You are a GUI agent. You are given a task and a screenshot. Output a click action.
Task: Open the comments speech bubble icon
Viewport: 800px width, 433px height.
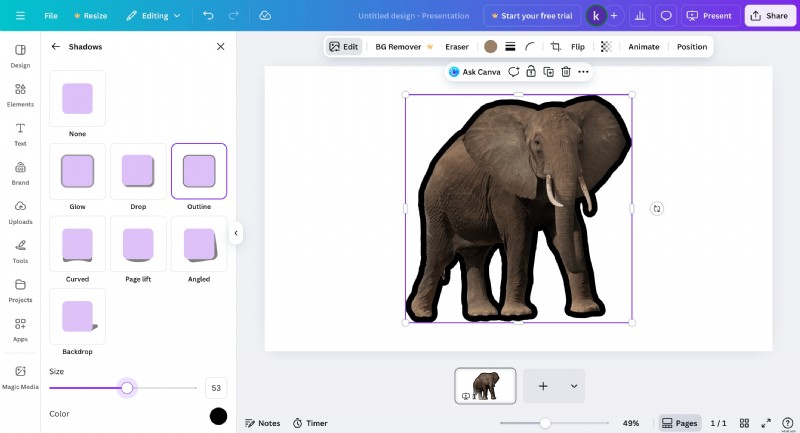pyautogui.click(x=666, y=16)
